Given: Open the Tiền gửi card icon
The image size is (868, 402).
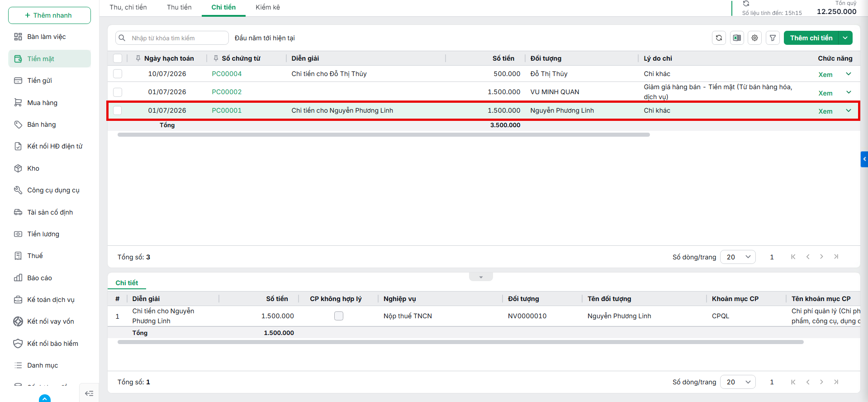Looking at the screenshot, I should click(18, 81).
